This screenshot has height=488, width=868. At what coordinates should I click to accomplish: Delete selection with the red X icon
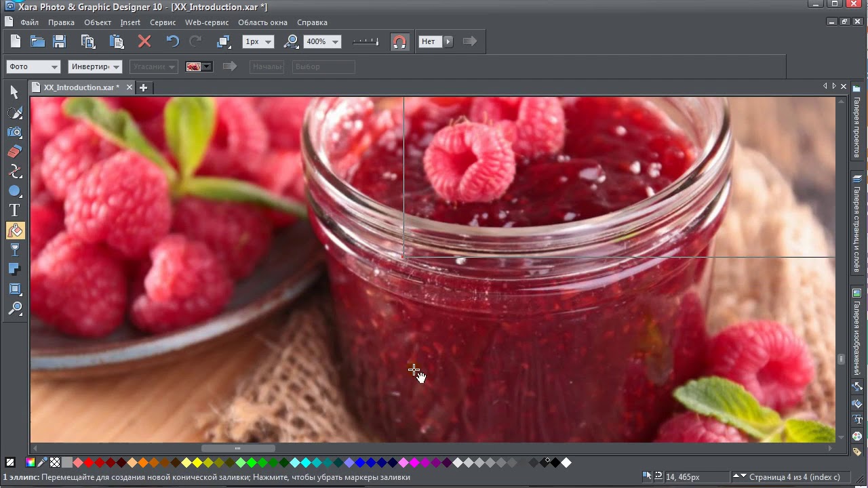144,41
